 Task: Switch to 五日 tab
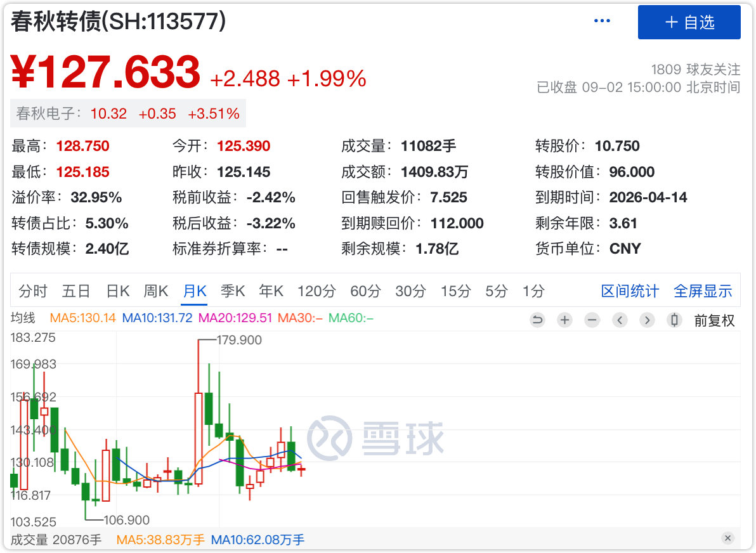[x=76, y=290]
